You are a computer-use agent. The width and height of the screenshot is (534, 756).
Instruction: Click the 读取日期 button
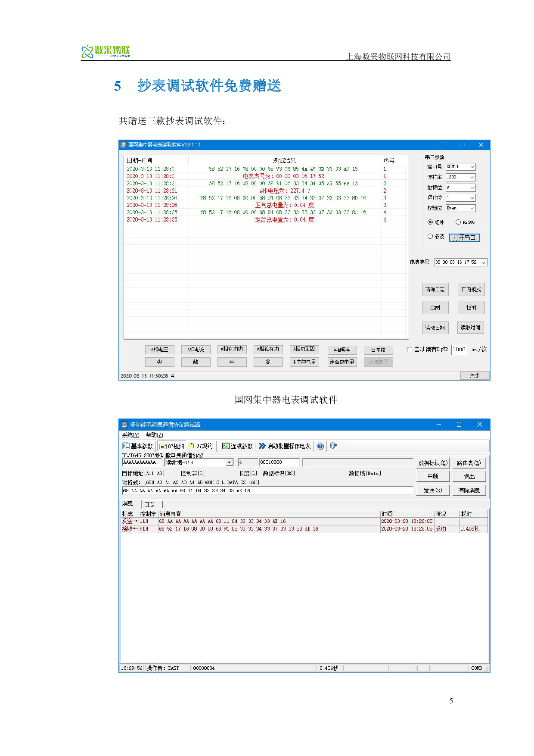pos(435,328)
